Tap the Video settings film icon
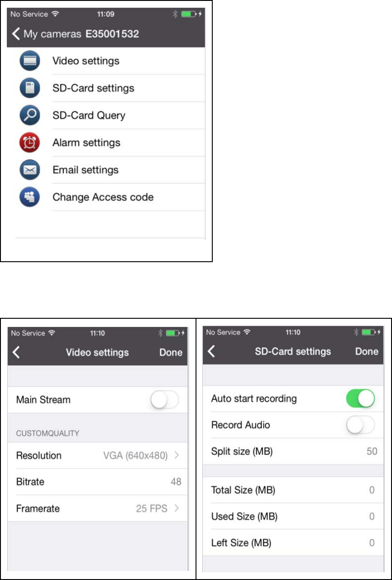Screen dimensions: 392x580 click(x=30, y=61)
